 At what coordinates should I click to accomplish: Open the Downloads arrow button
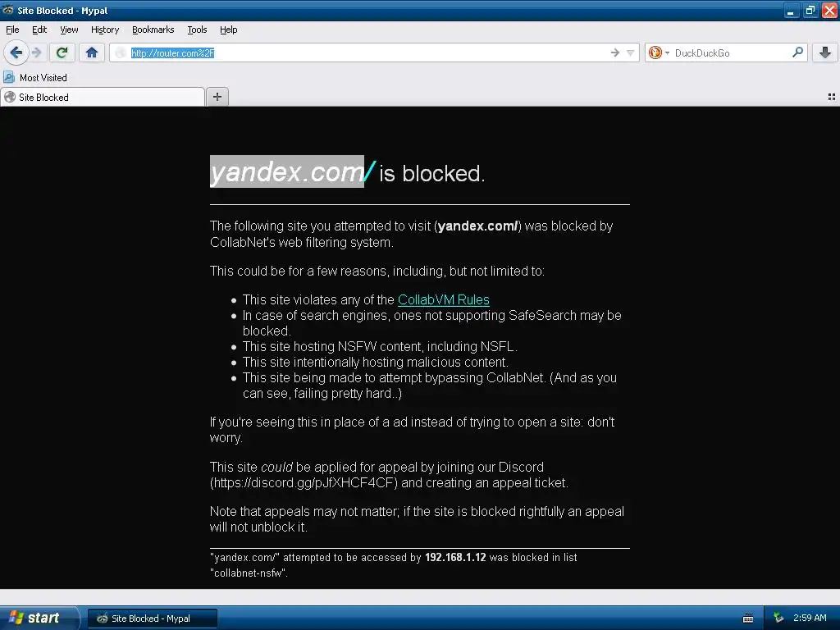(825, 52)
